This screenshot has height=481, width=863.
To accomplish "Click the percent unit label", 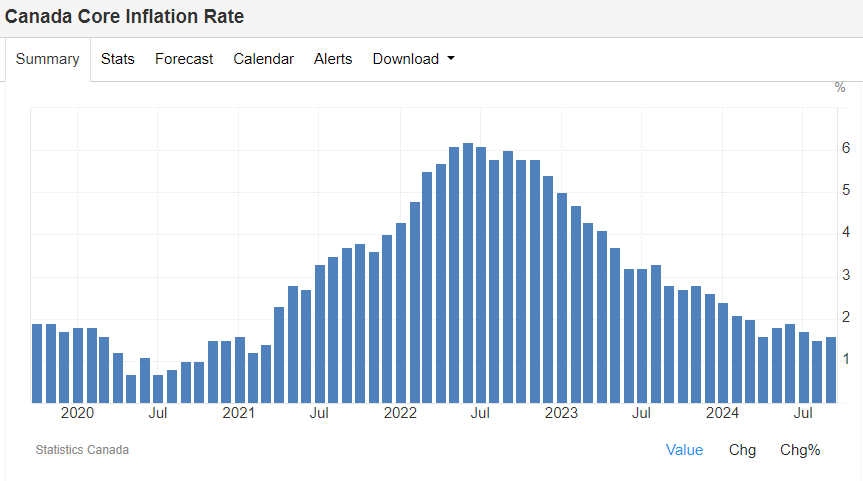I will [840, 88].
